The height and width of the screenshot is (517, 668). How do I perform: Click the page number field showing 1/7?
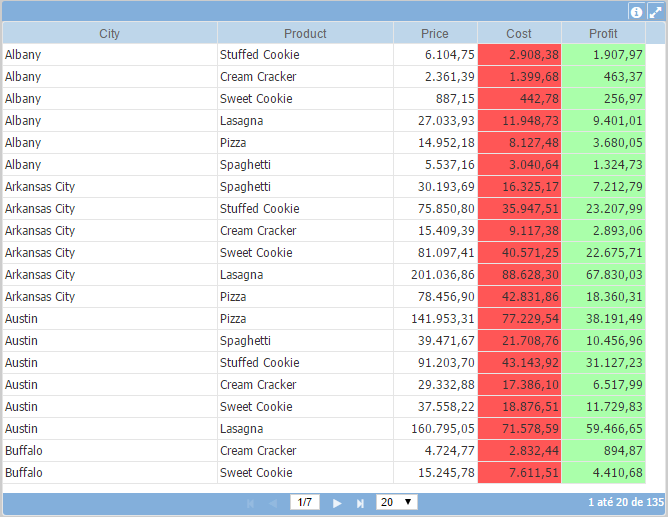click(305, 502)
